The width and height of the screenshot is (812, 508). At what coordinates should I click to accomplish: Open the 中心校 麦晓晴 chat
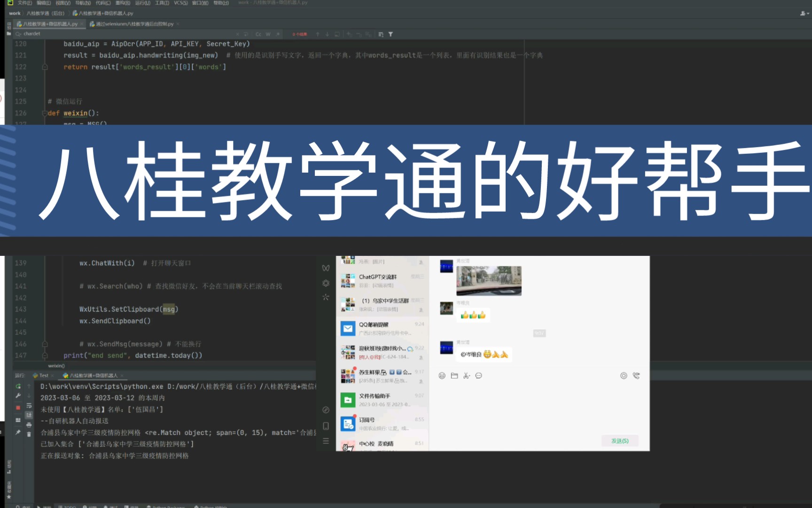click(x=383, y=444)
